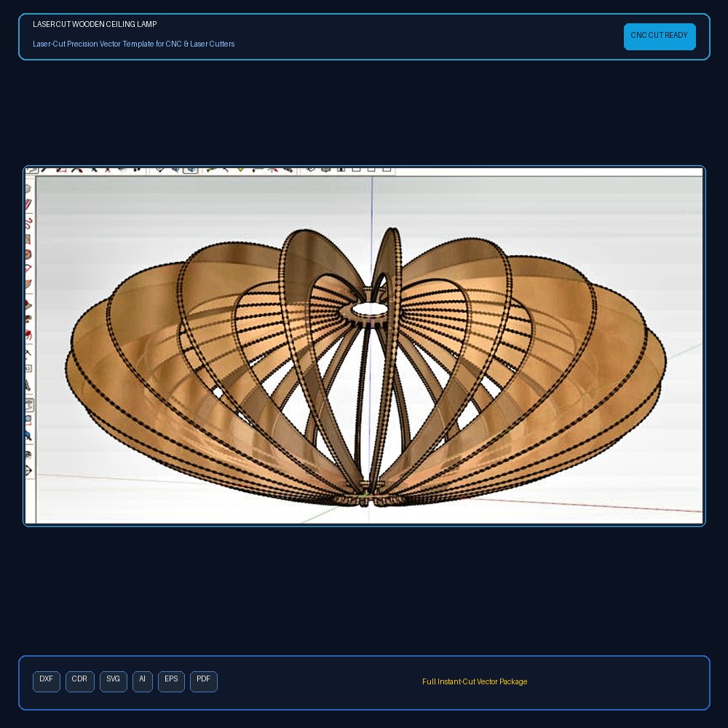Click the CNC CUT READY button
Viewport: 728px width, 728px height.
pos(660,36)
